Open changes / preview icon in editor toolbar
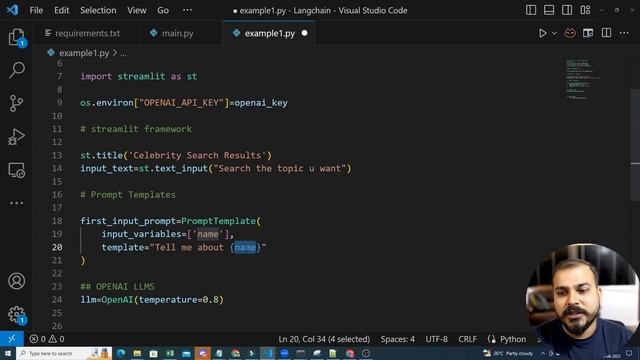This screenshot has height=360, width=640. point(588,33)
